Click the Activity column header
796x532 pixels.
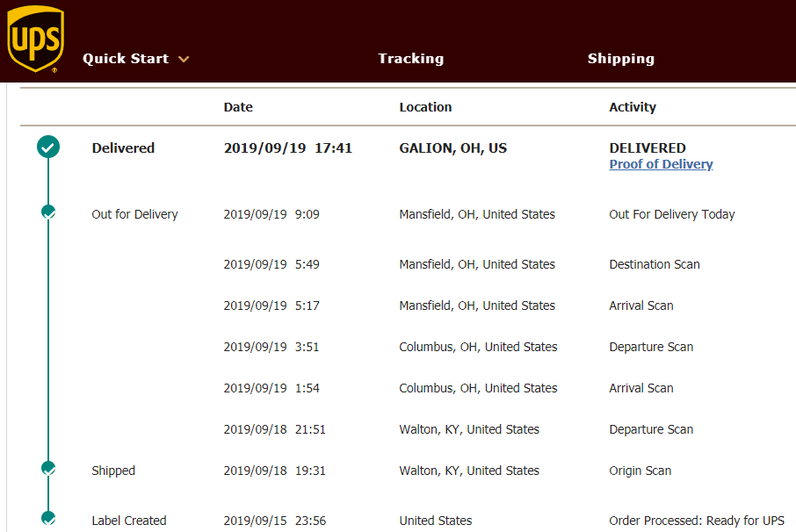click(x=633, y=107)
